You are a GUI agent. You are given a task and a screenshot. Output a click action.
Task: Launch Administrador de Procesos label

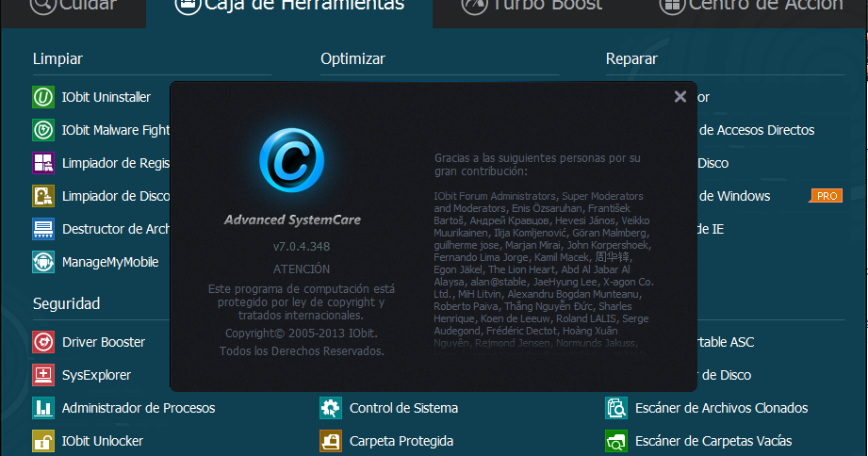(139, 408)
